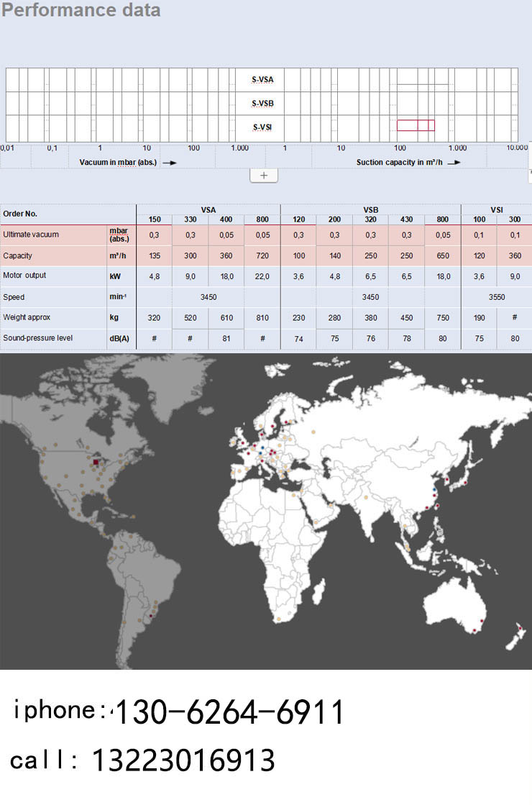532x805 pixels.
Task: Click the red marker in southeastern Australia
Action: 474,631
